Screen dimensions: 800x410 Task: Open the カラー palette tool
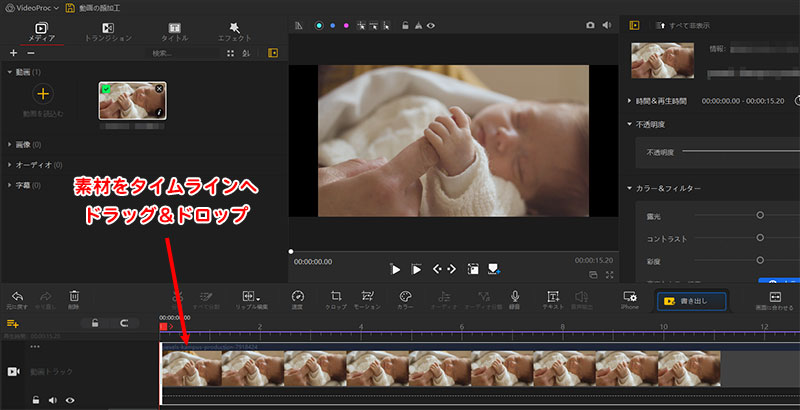pos(405,299)
